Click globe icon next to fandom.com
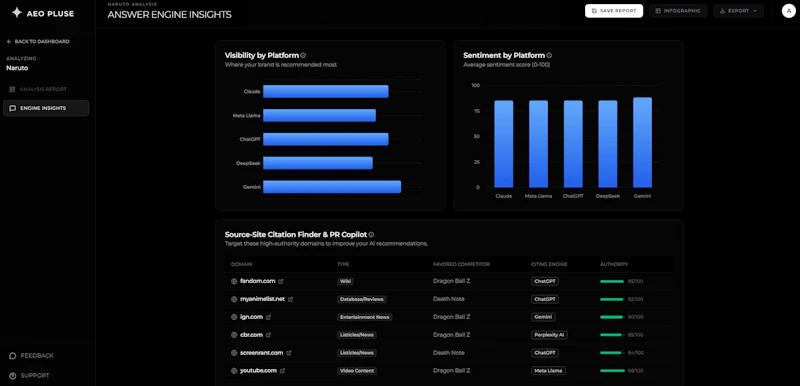Viewport: 800px width, 386px height. pyautogui.click(x=234, y=281)
